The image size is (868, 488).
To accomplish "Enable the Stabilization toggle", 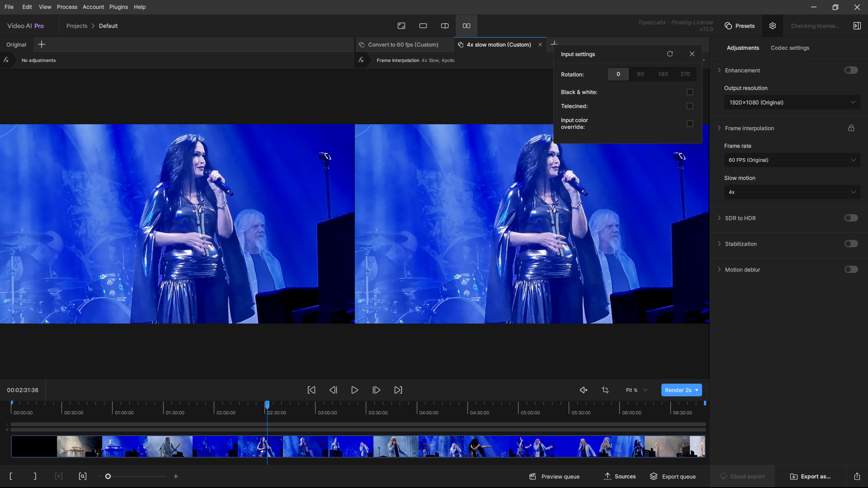I will pos(851,244).
